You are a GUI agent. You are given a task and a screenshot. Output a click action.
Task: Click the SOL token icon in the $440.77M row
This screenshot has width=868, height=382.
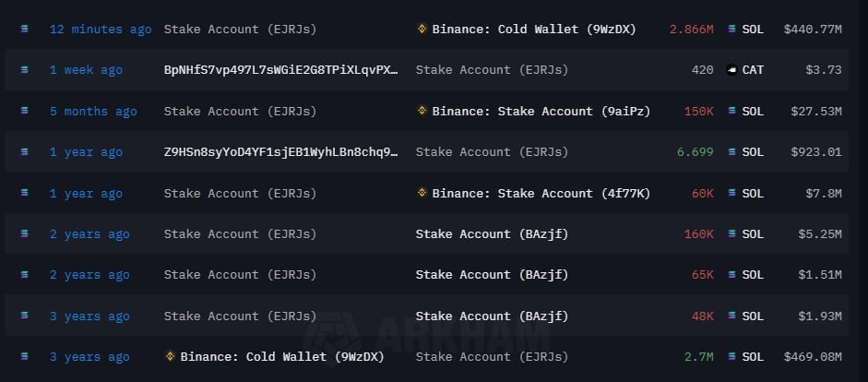coord(731,30)
